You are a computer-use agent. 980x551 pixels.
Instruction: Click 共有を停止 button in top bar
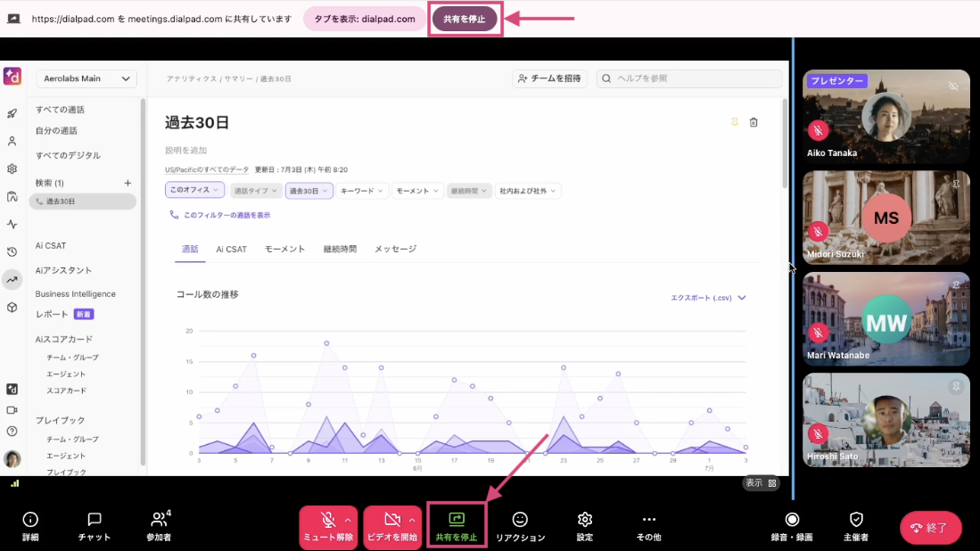point(465,19)
